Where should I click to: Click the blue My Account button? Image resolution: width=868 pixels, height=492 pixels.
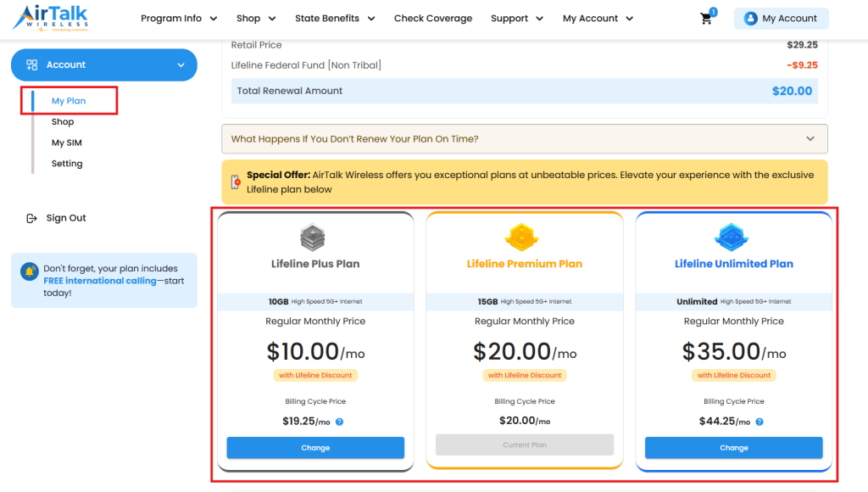click(x=781, y=19)
